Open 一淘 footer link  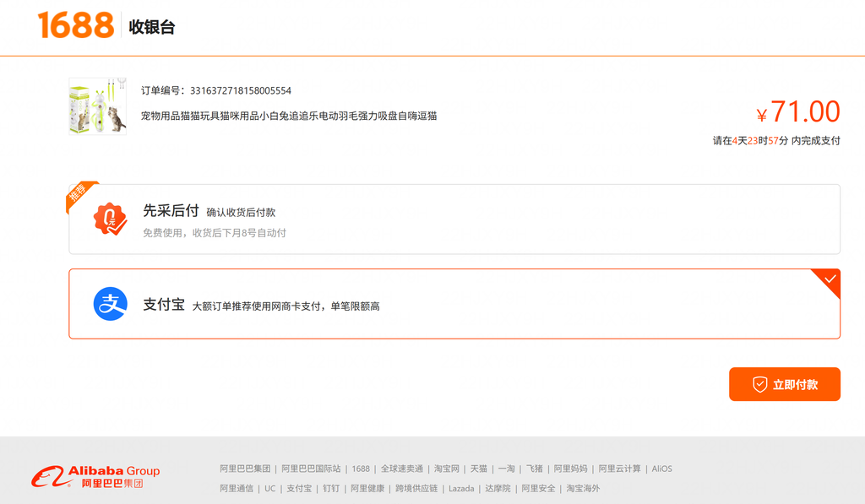(x=507, y=469)
